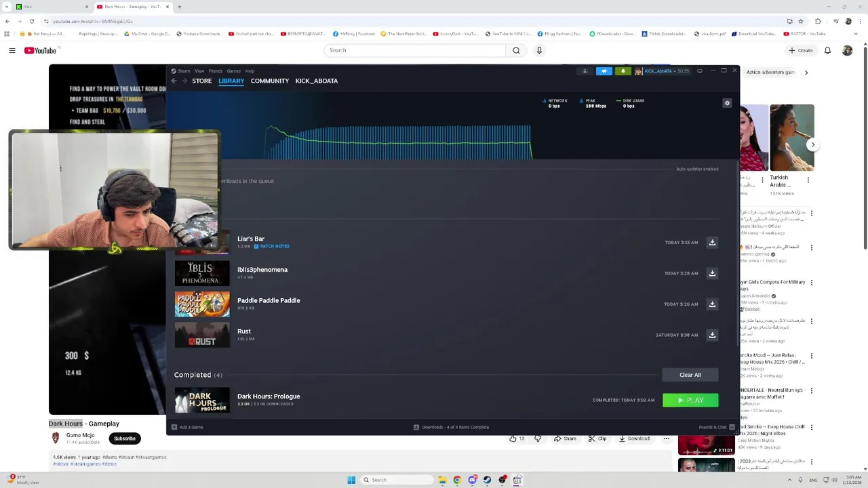This screenshot has width=868, height=488.
Task: Open Steam View menu
Action: tap(199, 71)
